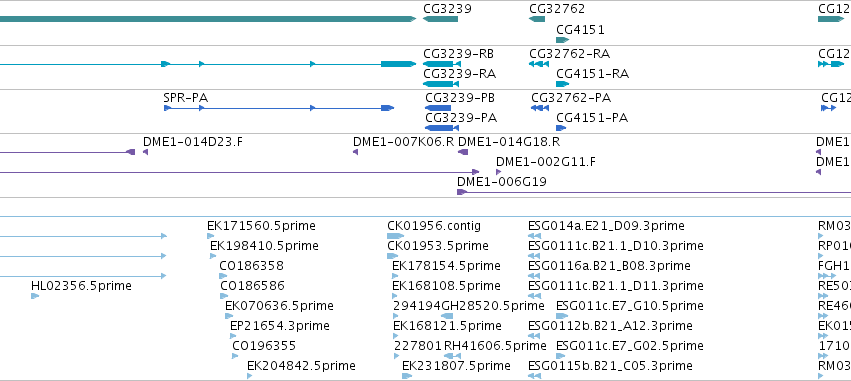Viewport: 851px width, 381px height.
Task: Select the DME1-006G19 clone span start
Action: 462,192
